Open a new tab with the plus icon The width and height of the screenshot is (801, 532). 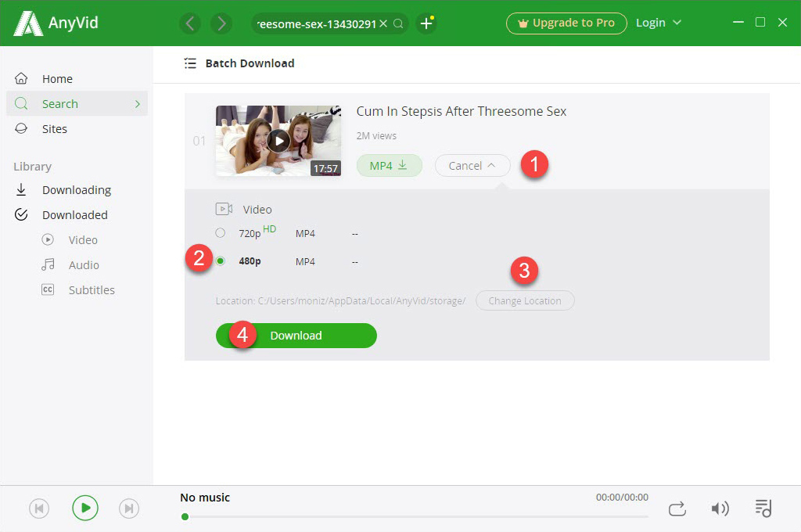426,23
